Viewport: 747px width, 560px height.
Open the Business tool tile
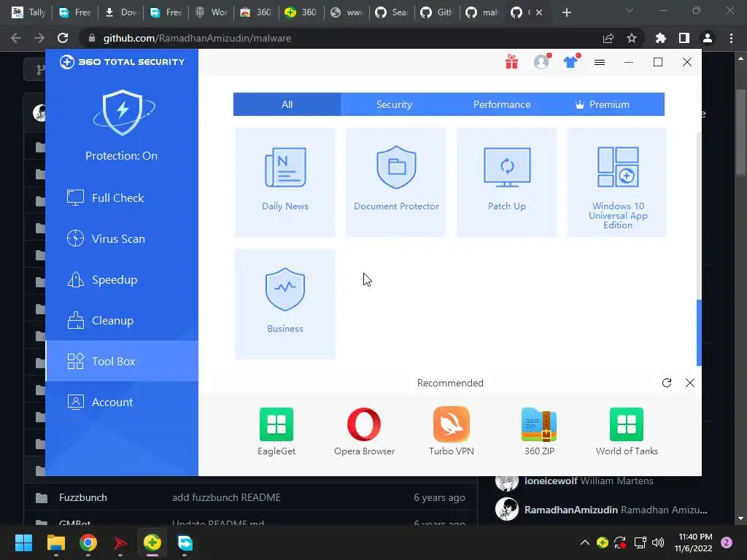[285, 304]
